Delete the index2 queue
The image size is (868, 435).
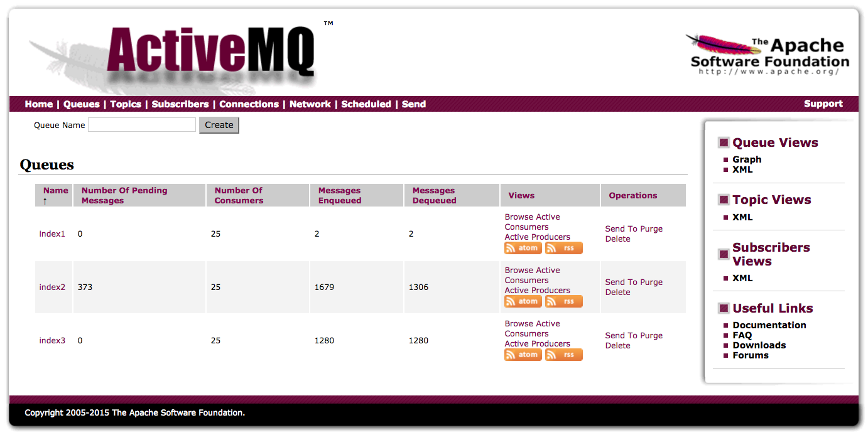618,292
